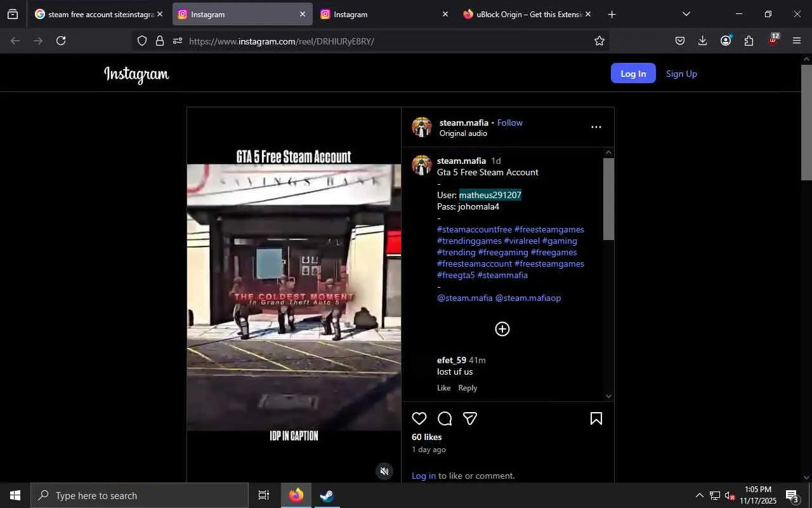Open steam.mafia profile picture in post header

coord(422,127)
